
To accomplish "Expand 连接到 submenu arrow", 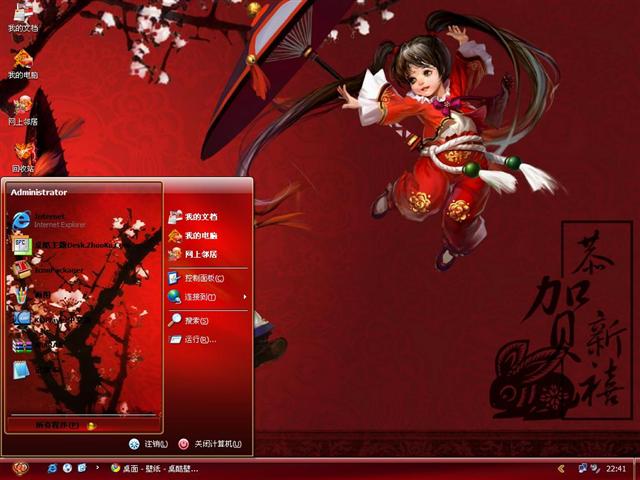I will coord(244,297).
